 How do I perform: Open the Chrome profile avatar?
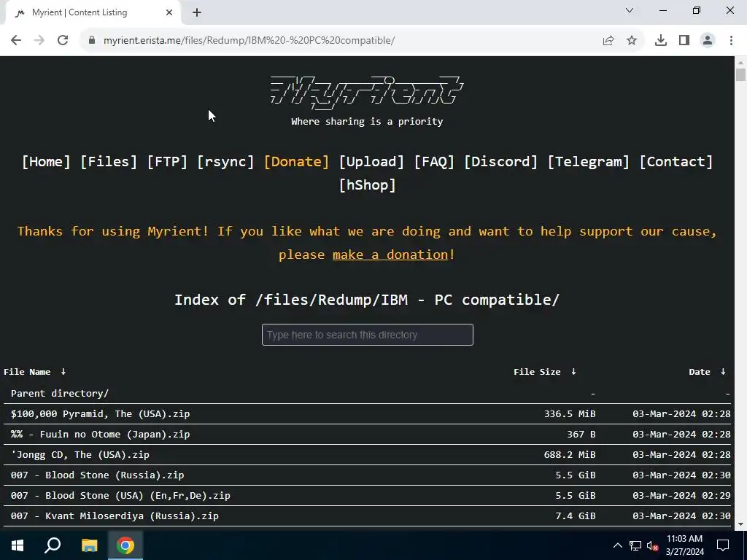[708, 41]
